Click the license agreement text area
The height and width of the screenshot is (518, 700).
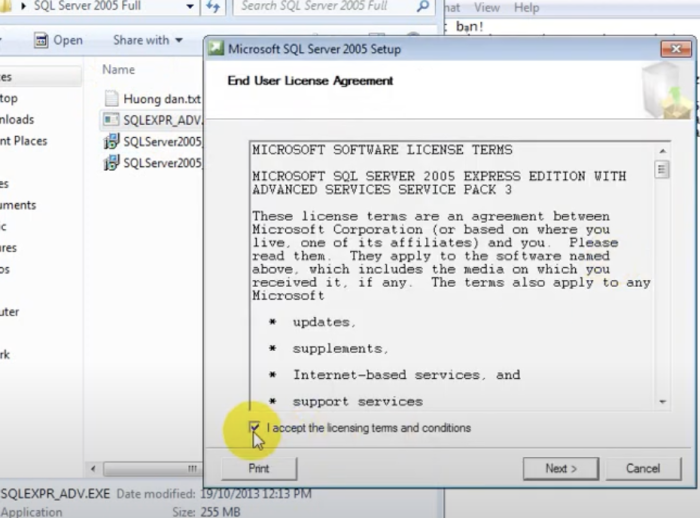[452, 276]
